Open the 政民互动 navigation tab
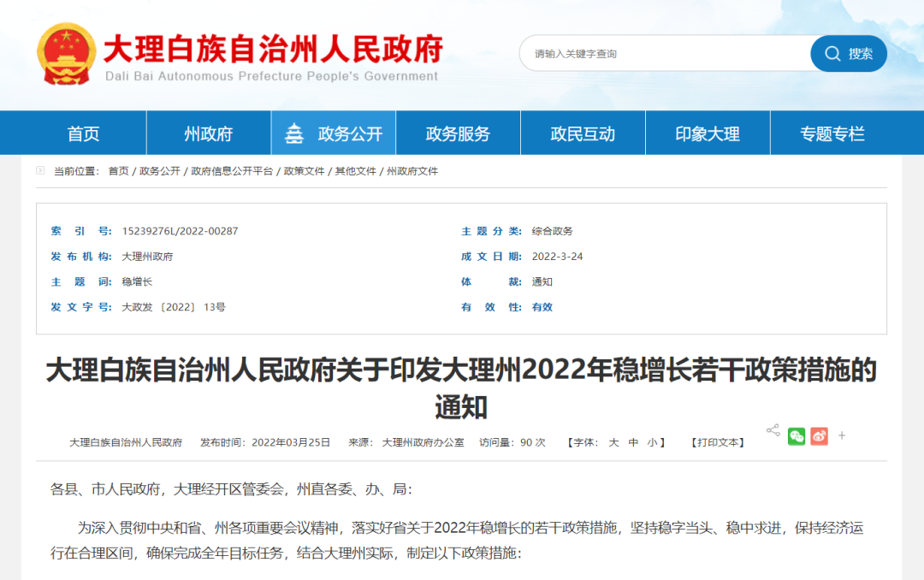Screen dimensions: 924x580 (x=583, y=133)
